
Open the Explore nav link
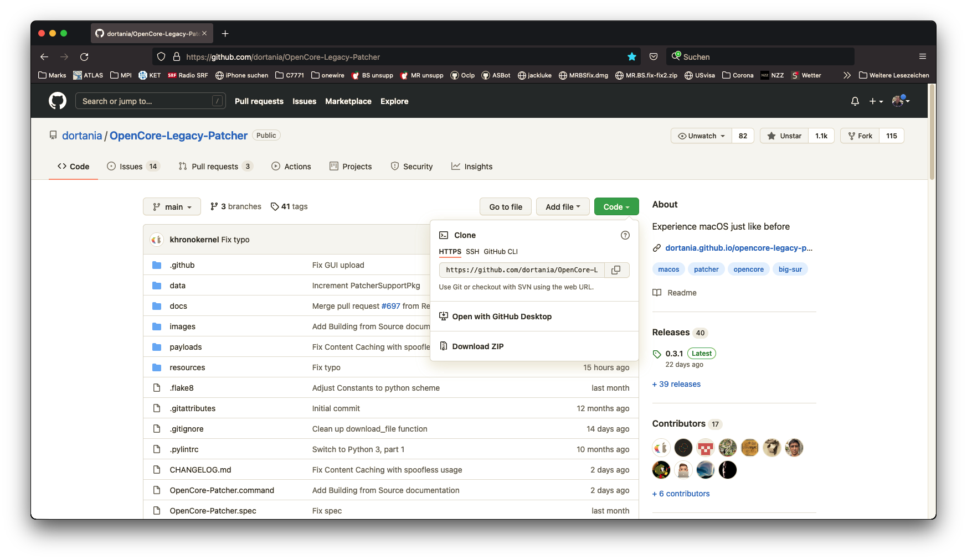pyautogui.click(x=394, y=101)
